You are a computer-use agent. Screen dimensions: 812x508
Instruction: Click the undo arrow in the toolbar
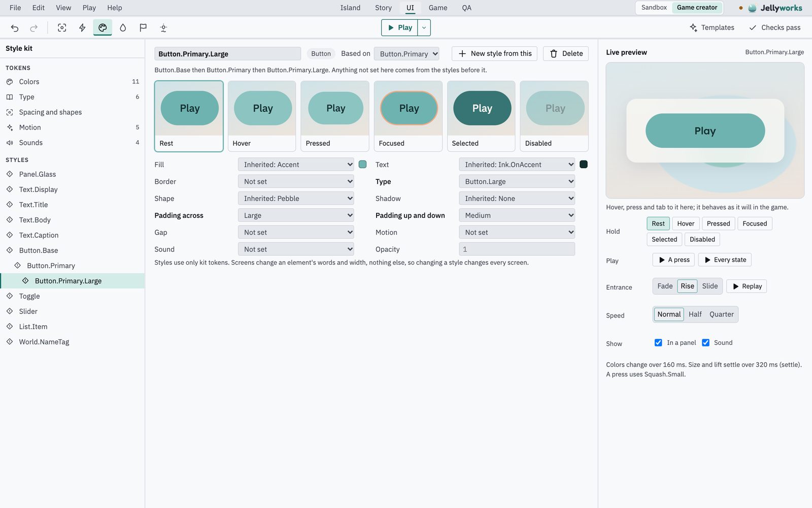click(x=15, y=28)
